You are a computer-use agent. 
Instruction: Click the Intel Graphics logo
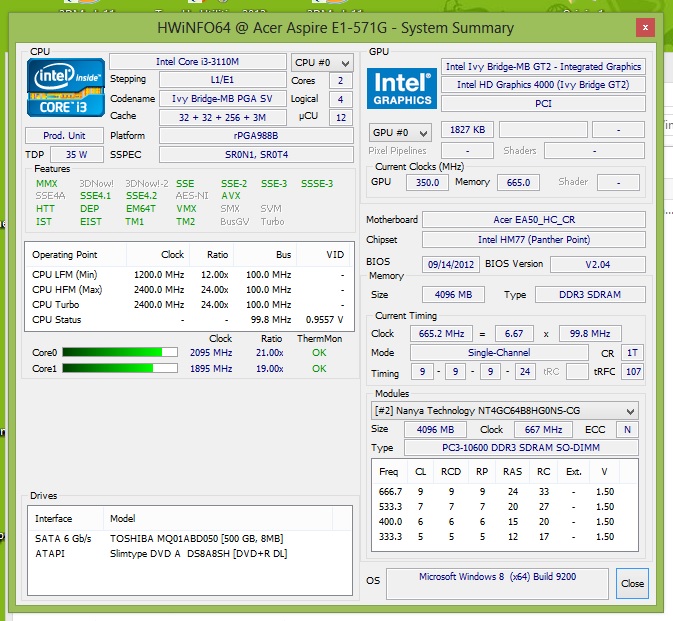pyautogui.click(x=402, y=88)
